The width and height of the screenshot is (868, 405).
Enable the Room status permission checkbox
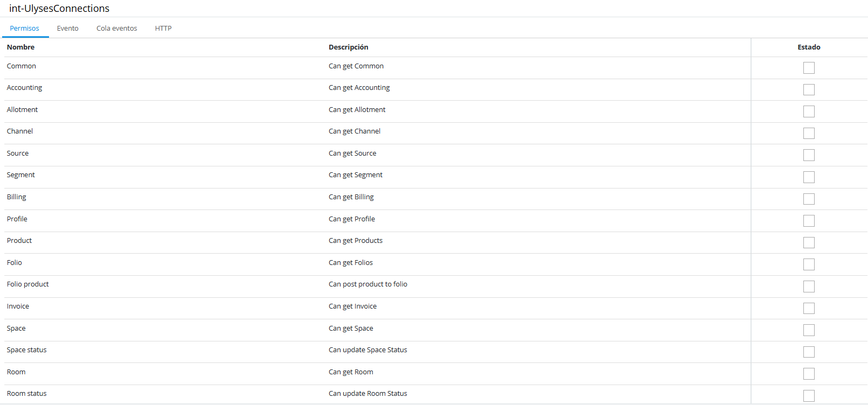[x=809, y=395]
